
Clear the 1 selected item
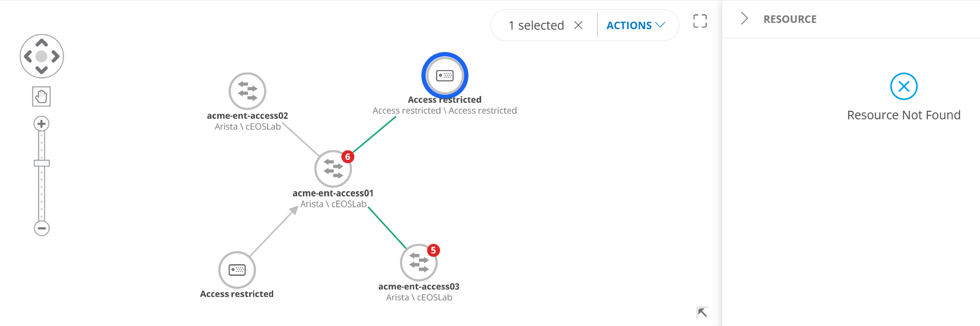point(578,25)
